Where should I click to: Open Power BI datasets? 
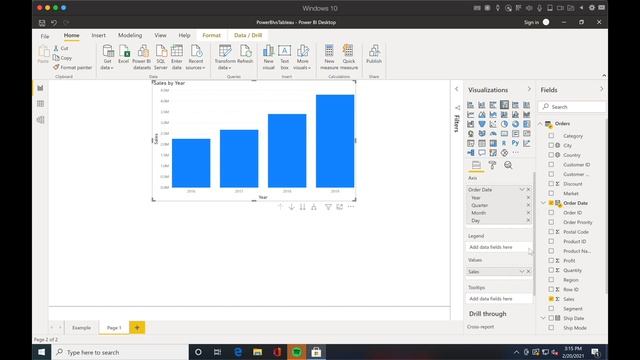[142, 57]
